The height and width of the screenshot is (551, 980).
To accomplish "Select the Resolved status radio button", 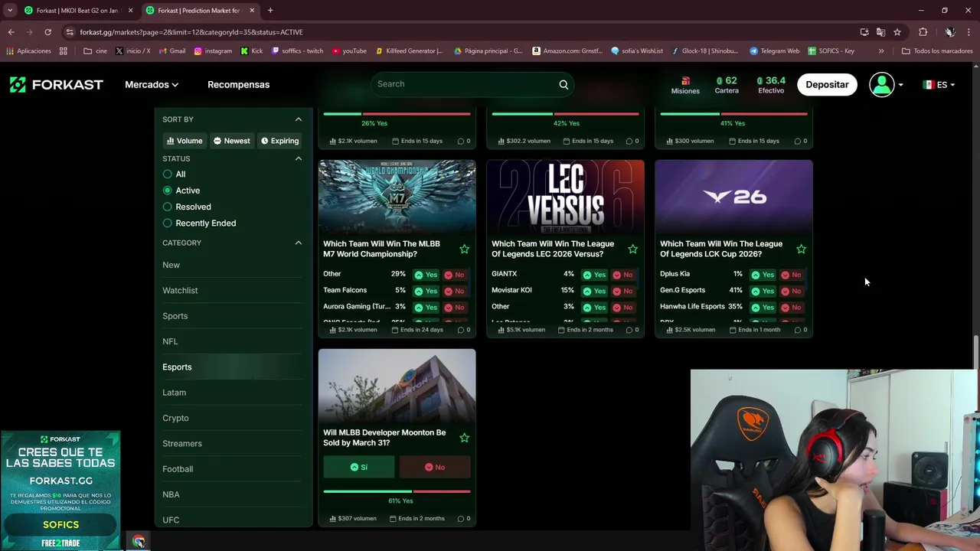I will point(167,207).
